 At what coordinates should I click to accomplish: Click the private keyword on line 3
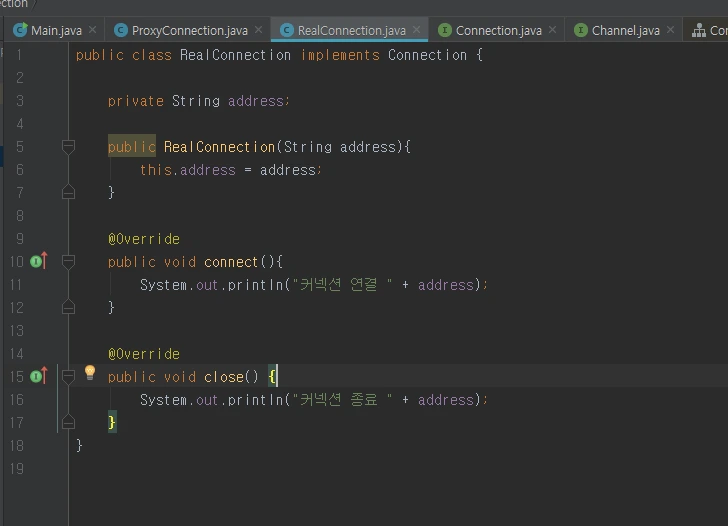tap(136, 101)
